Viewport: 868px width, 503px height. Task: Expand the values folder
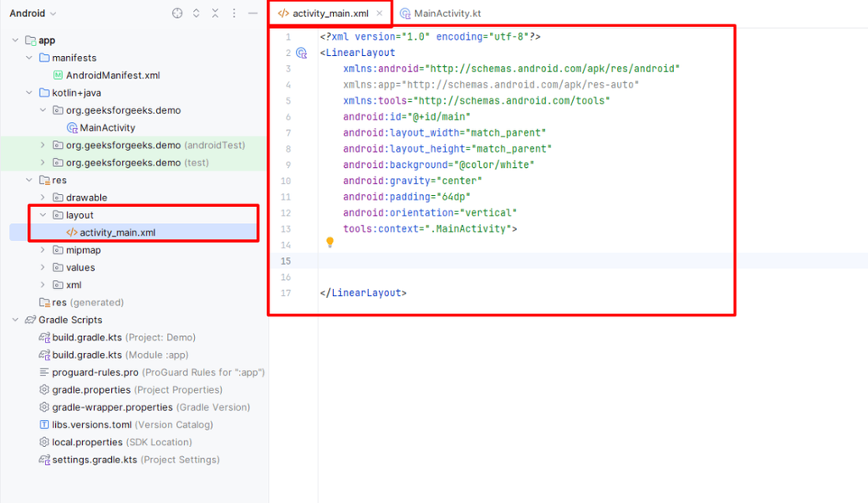(x=43, y=267)
